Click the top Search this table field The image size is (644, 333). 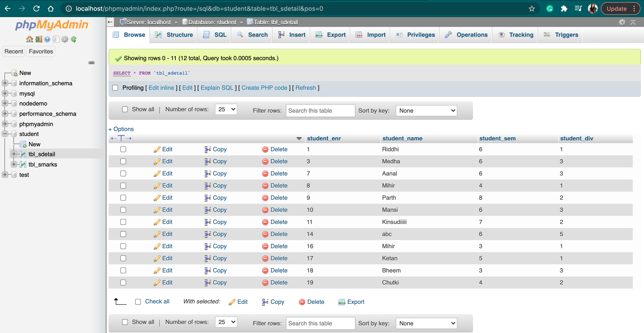pyautogui.click(x=320, y=111)
